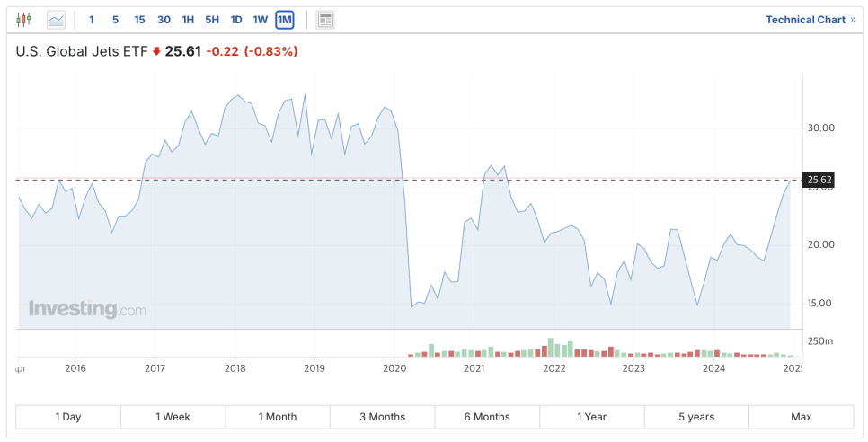Select the 1H interval

(x=188, y=20)
